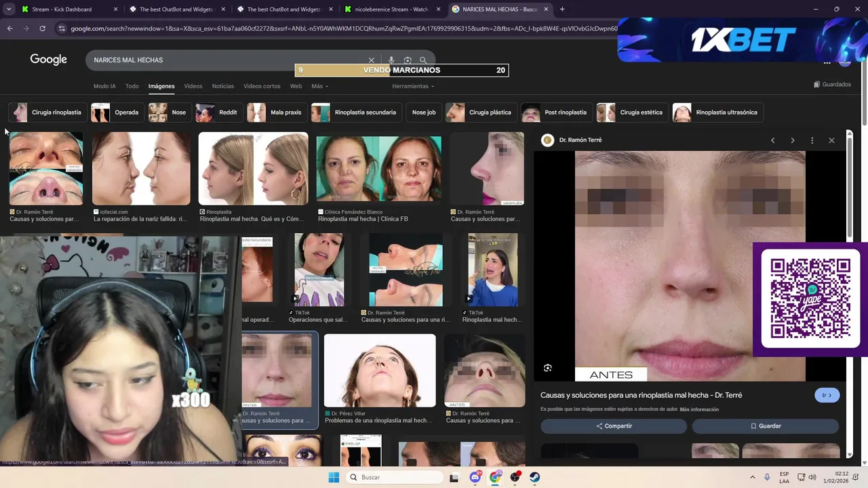The image size is (868, 488).
Task: Switch to nicoleberenice Stream browser tab
Action: pos(391,9)
